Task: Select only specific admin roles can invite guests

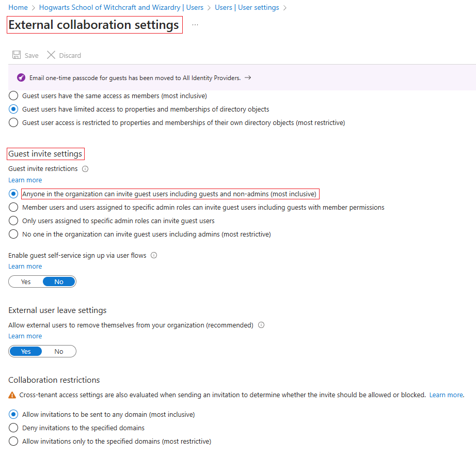Action: point(13,221)
